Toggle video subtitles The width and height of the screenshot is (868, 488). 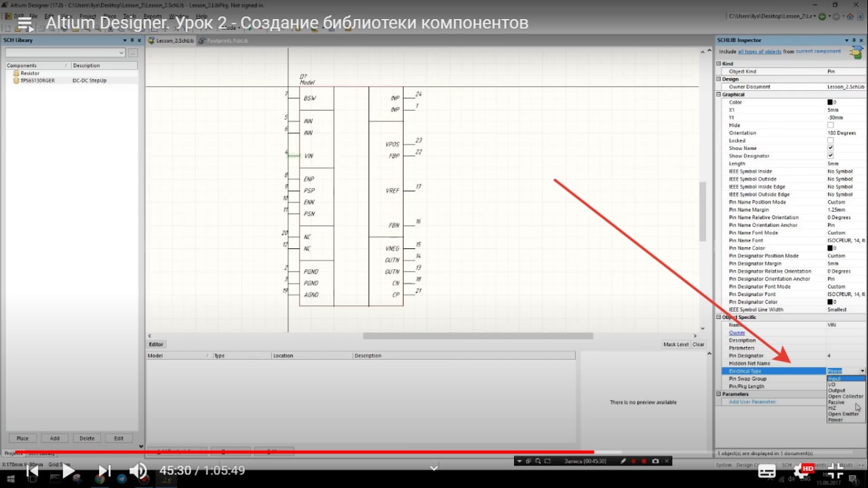[x=767, y=471]
